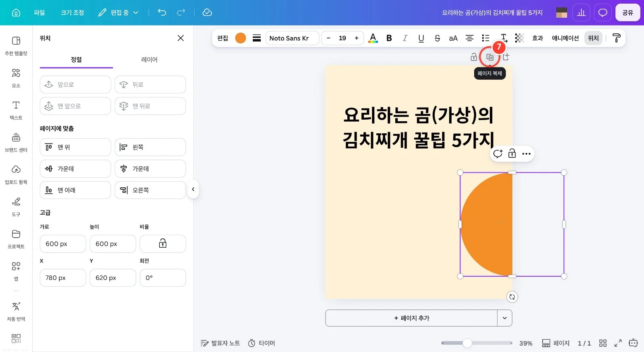Align element to 맨 위
The height and width of the screenshot is (352, 644).
coord(75,147)
